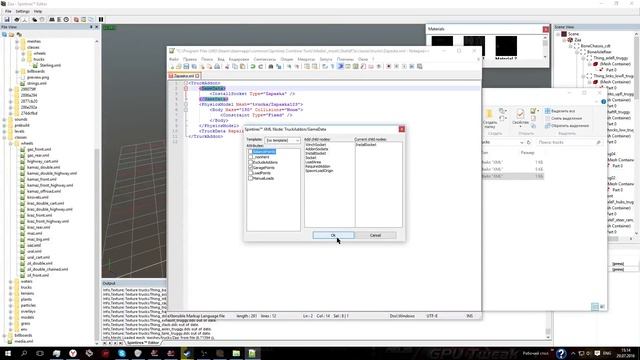Viewport: 640px width, 360px height.
Task: Select gaz_front.xml in File View
Action: [x=39, y=149]
